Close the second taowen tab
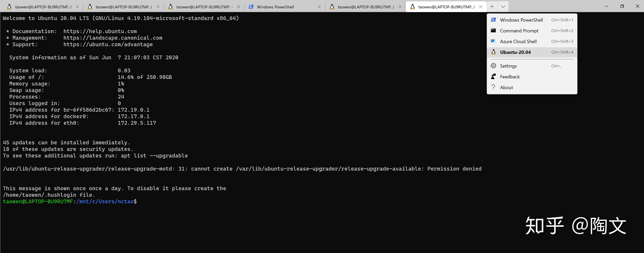This screenshot has width=644, height=253. point(158,7)
